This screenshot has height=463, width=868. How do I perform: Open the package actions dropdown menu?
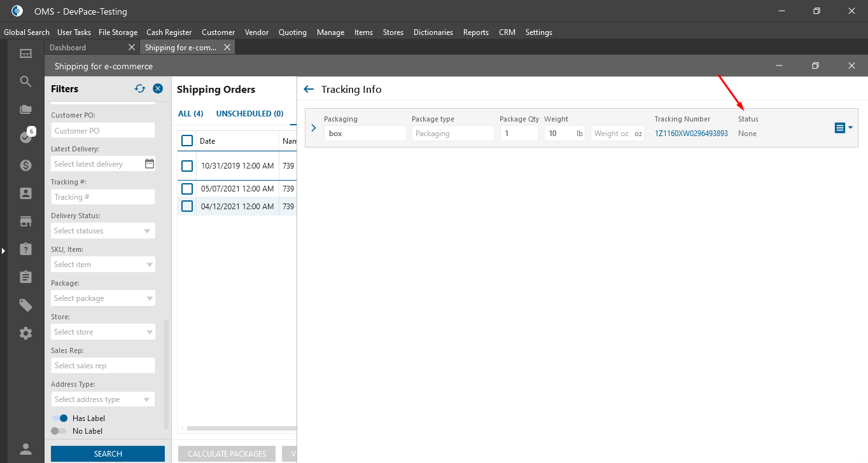pyautogui.click(x=843, y=128)
